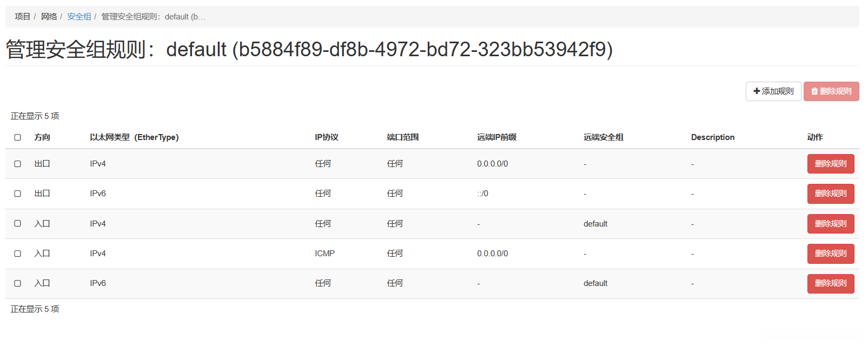Check the IPv4 入口 default-group rule checkbox
This screenshot has height=346, width=868.
pyautogui.click(x=18, y=223)
